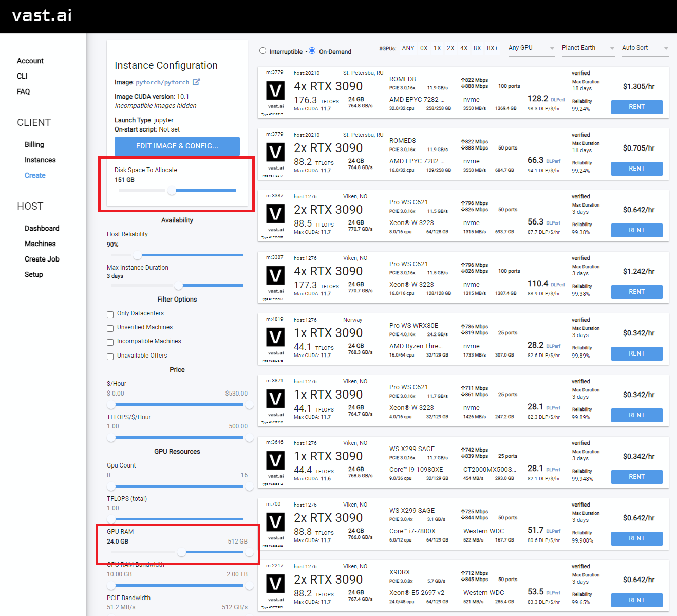
Task: Click Max Instance Duration slider handle
Action: [178, 285]
